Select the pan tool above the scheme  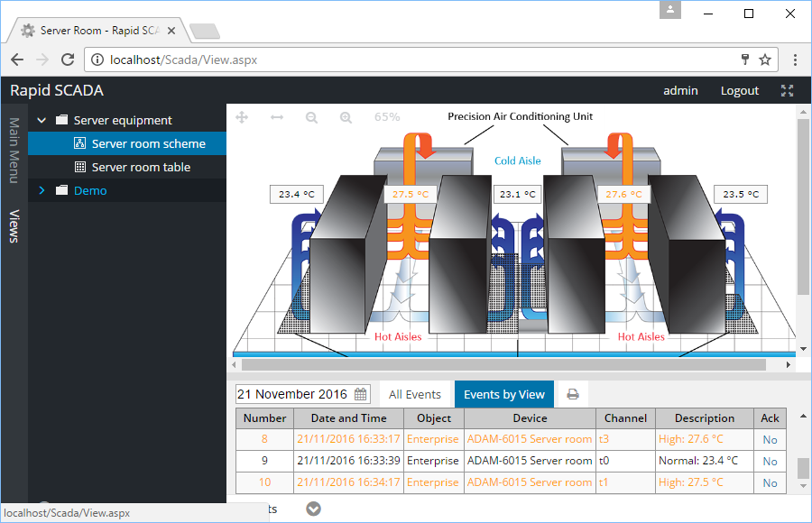tap(244, 117)
